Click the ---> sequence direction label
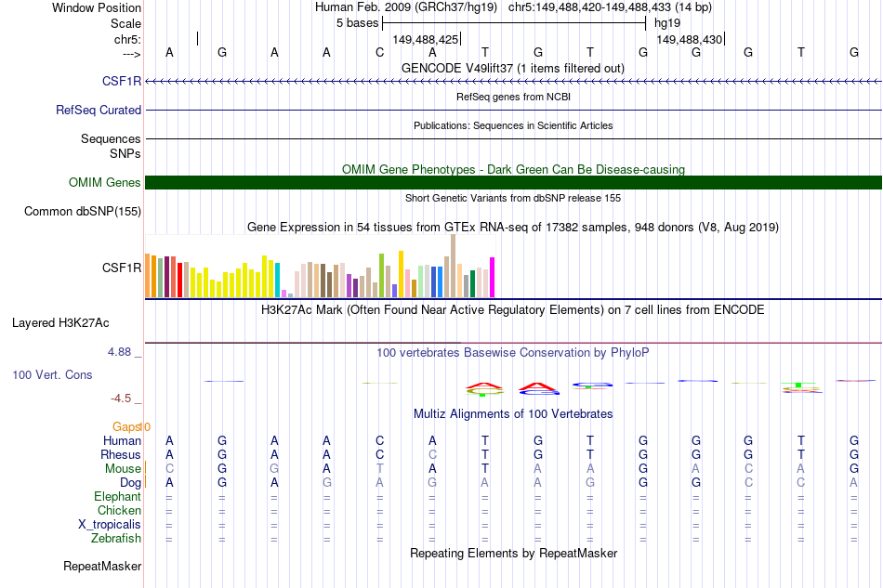 click(x=131, y=54)
